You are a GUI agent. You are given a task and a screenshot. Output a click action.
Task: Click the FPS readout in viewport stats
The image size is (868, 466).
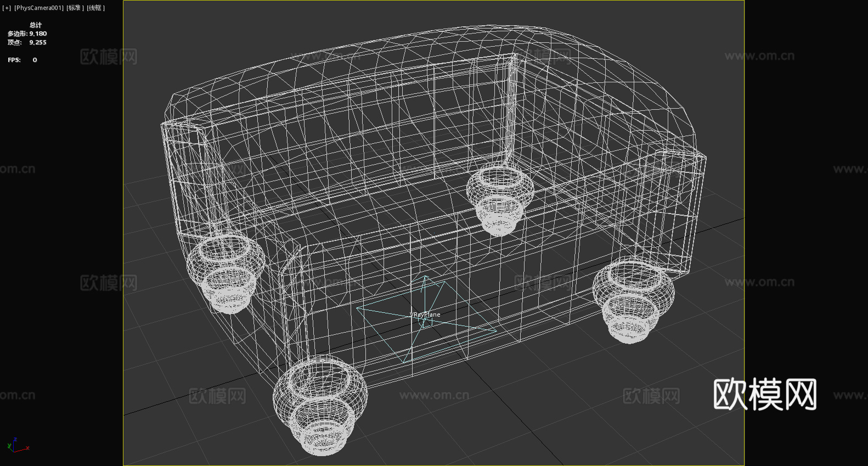click(x=22, y=60)
